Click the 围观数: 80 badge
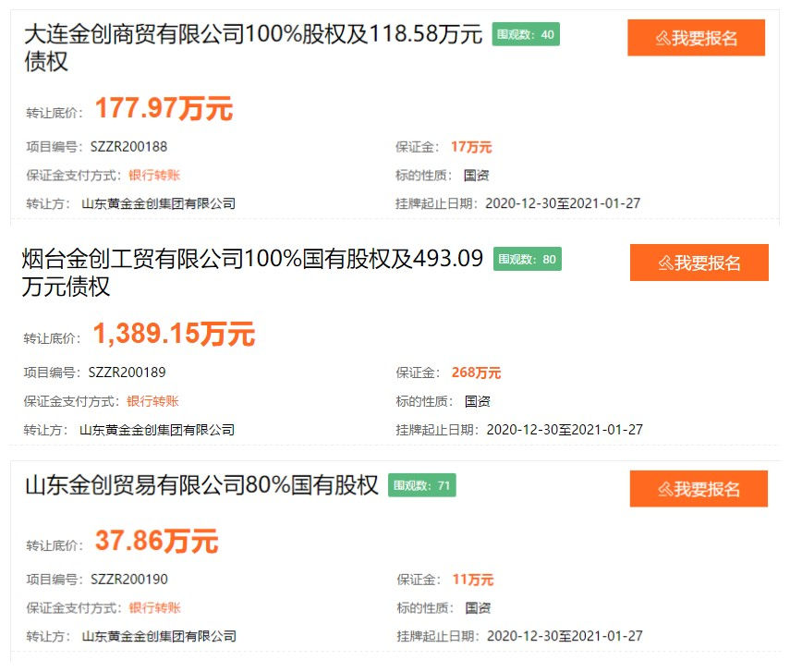790x672 pixels. 528,260
